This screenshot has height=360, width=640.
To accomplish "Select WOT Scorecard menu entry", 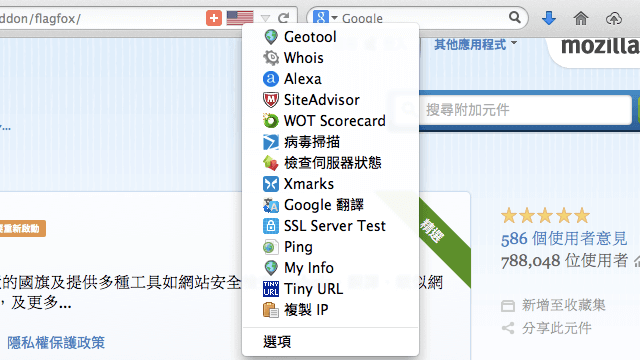I will click(331, 121).
